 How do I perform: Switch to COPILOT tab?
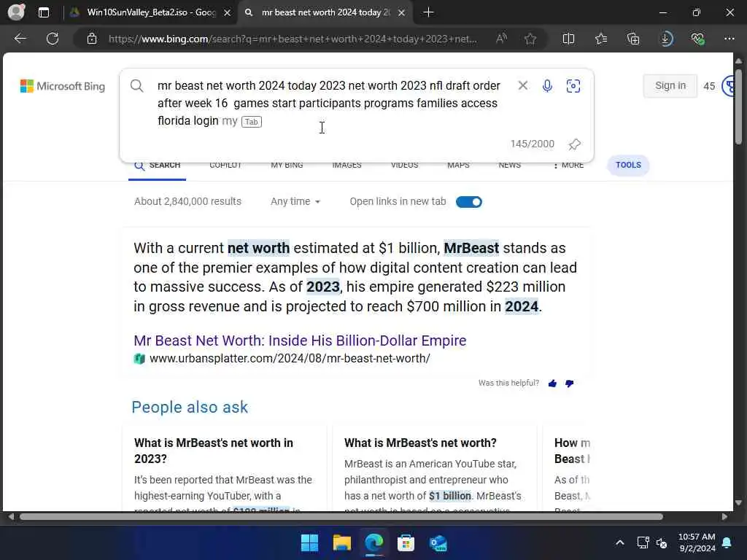[225, 166]
